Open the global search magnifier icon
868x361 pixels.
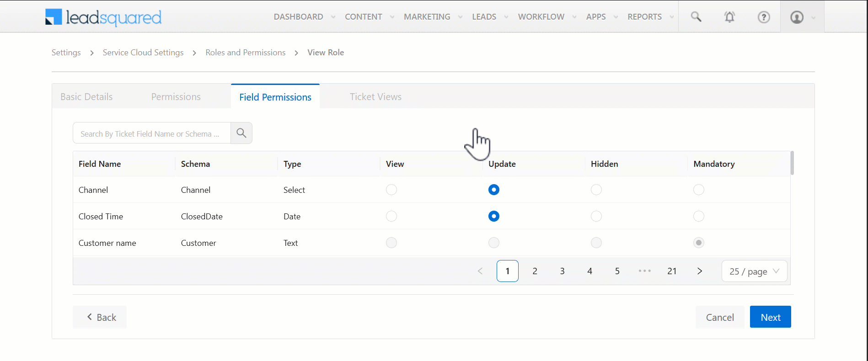696,17
